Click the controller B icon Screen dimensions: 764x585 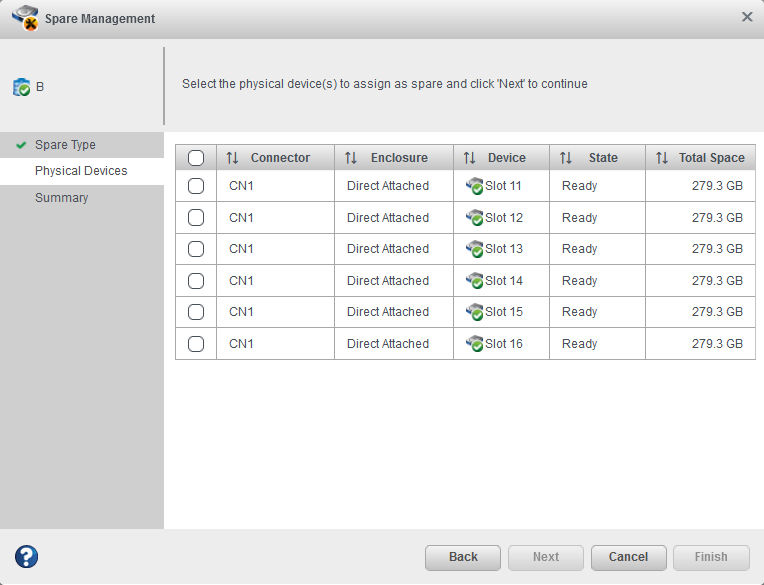pyautogui.click(x=22, y=88)
